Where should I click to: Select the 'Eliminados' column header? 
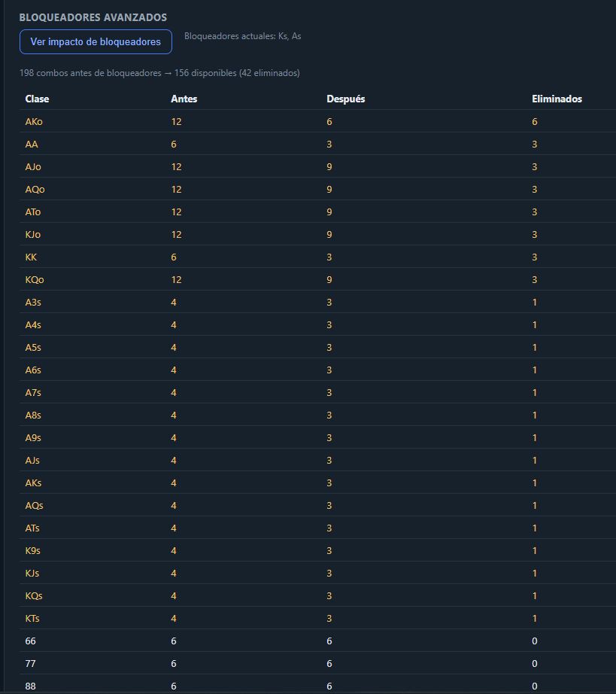click(557, 99)
